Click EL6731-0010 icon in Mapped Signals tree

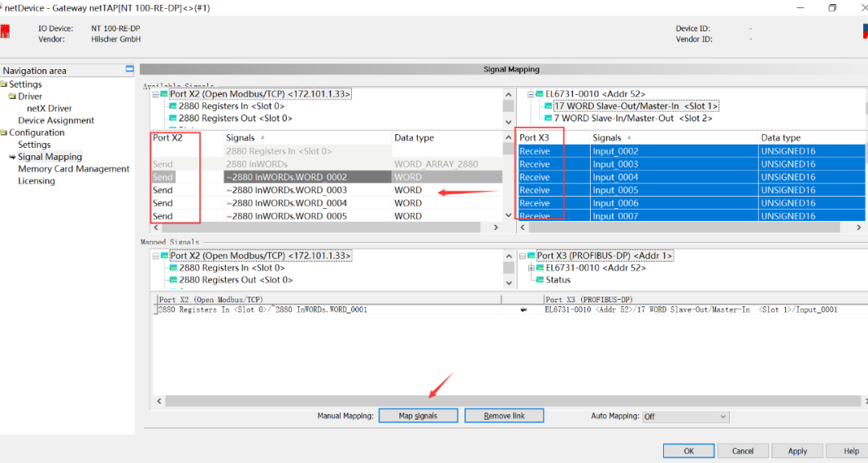click(x=540, y=268)
